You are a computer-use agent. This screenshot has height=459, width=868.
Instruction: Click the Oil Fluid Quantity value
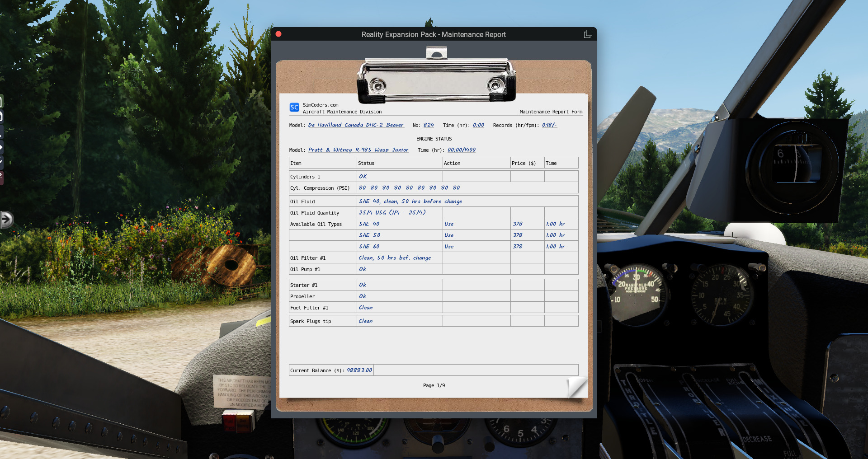coord(392,213)
